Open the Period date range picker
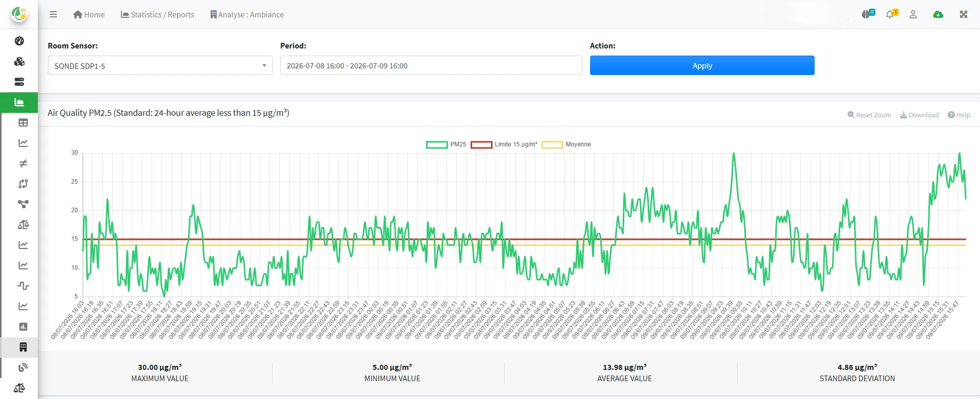 pyautogui.click(x=431, y=65)
